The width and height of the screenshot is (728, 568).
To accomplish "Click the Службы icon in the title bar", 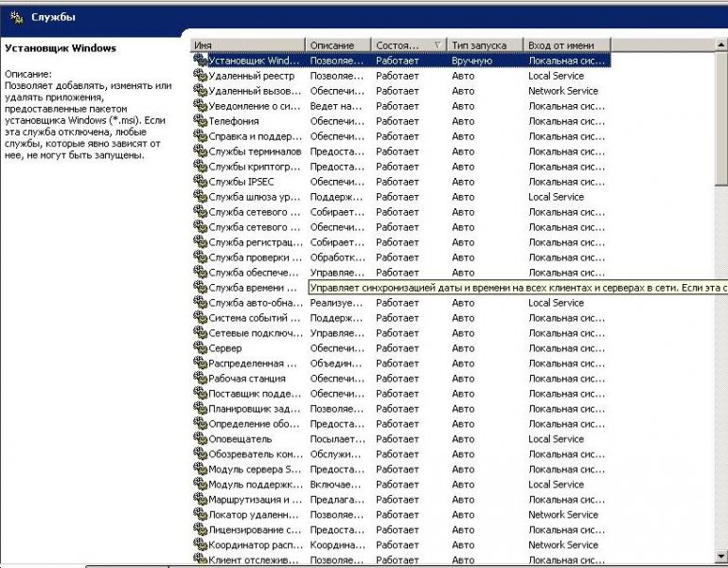I will click(16, 17).
